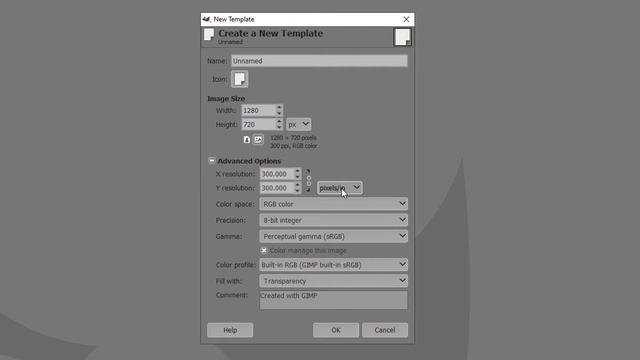Click the X resolution value field
Screen dimensions: 640x360
pos(277,174)
